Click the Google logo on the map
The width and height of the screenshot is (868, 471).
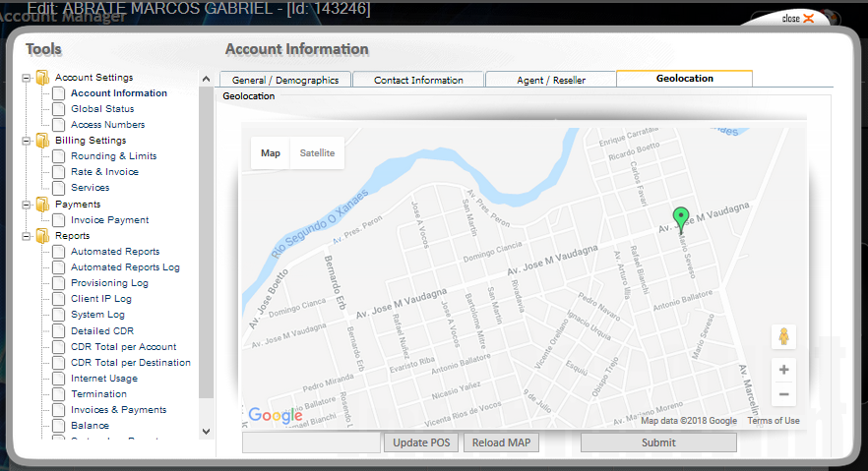tap(276, 416)
